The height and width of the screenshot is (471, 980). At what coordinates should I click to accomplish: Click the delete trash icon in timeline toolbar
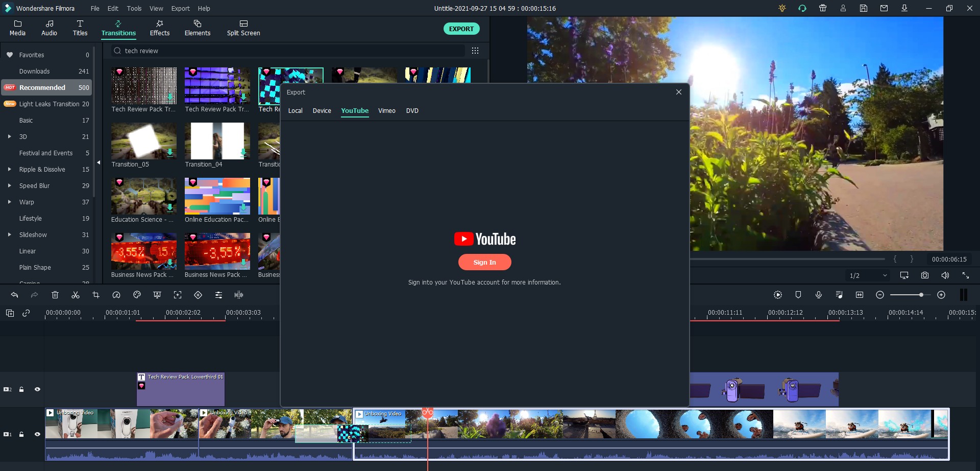pyautogui.click(x=55, y=295)
